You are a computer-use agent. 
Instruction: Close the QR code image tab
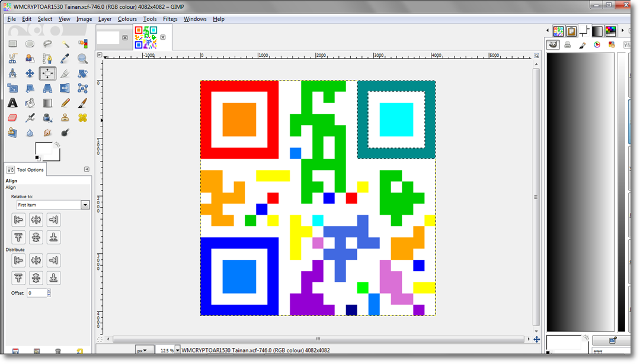[163, 37]
